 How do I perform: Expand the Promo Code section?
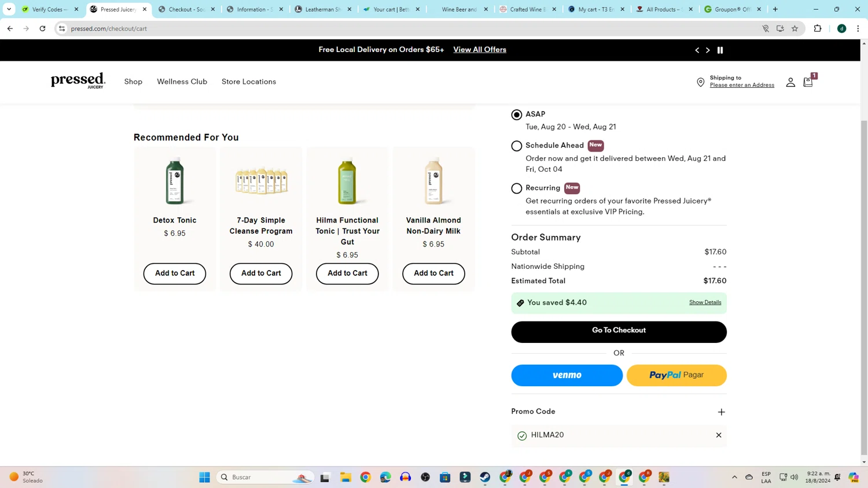point(721,412)
